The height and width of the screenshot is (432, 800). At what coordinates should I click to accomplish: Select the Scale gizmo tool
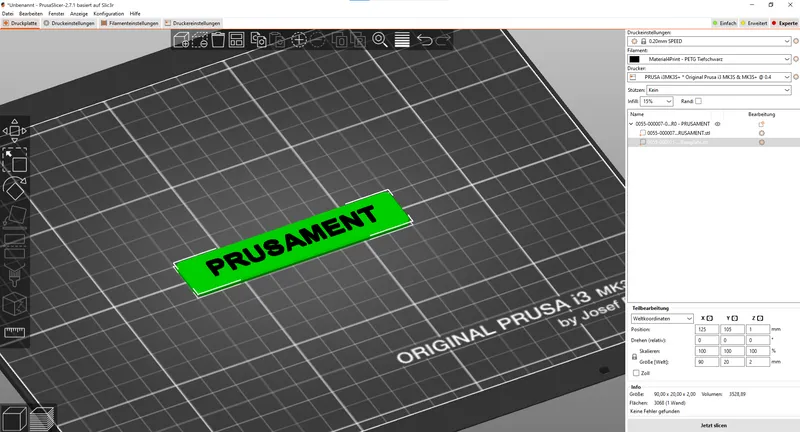pos(15,161)
